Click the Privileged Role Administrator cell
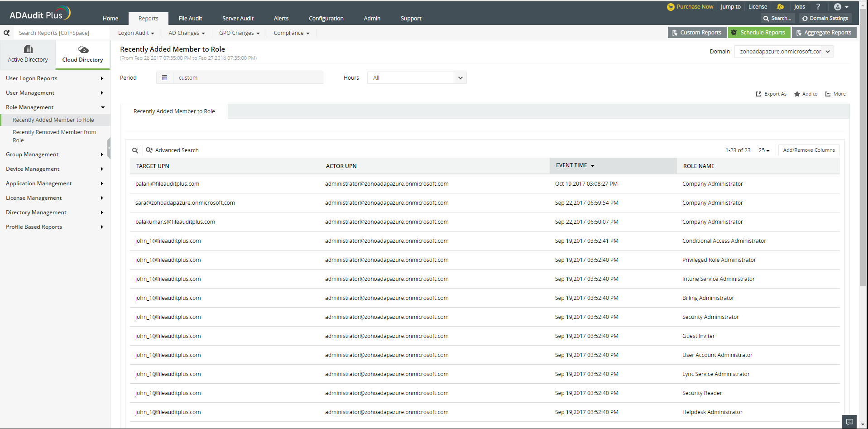This screenshot has width=868, height=429. 719,260
